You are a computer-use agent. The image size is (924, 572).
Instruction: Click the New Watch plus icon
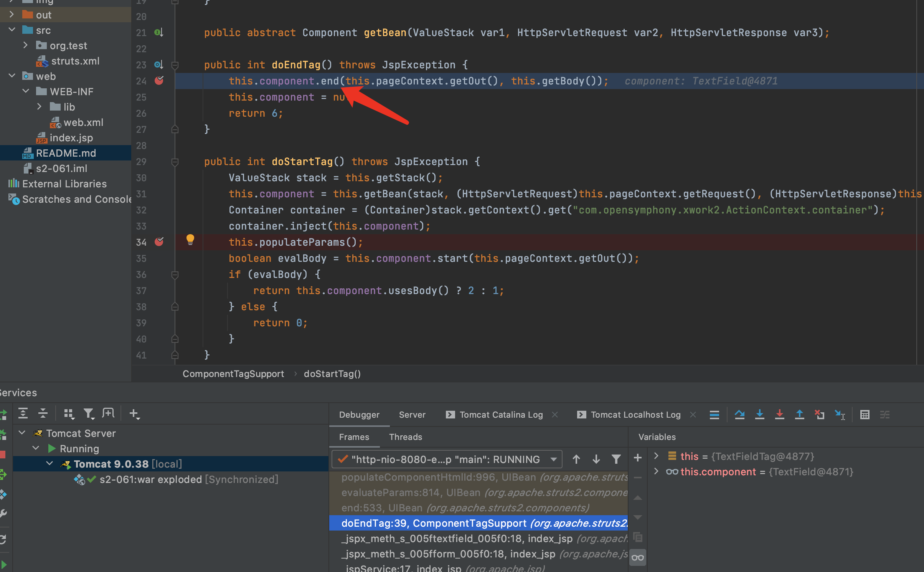(637, 458)
